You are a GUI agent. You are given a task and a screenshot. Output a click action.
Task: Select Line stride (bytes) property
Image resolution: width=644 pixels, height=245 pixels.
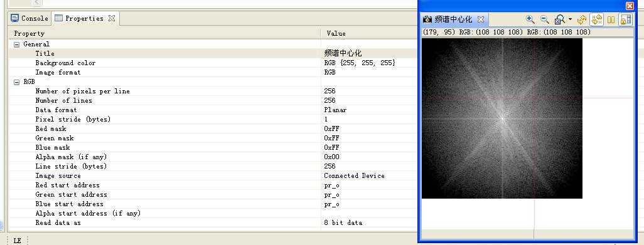[71, 166]
